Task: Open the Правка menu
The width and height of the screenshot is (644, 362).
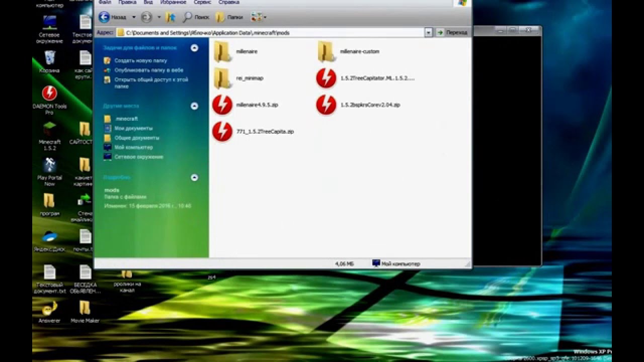Action: coord(127,3)
